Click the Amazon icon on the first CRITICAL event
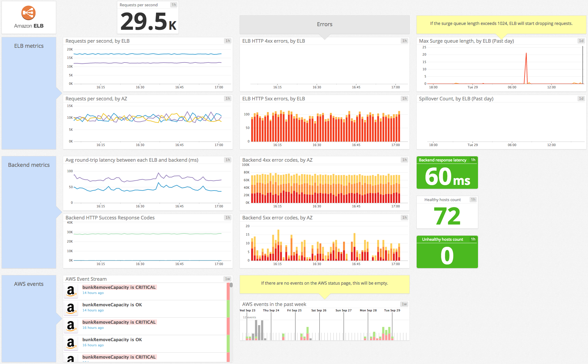This screenshot has height=364, width=588. (71, 291)
